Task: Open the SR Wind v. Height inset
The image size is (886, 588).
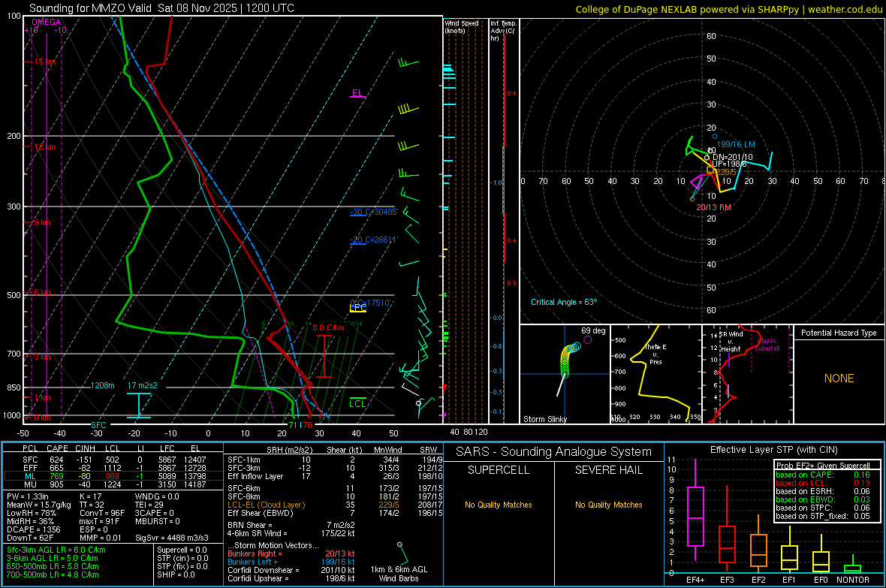Action: pos(748,374)
